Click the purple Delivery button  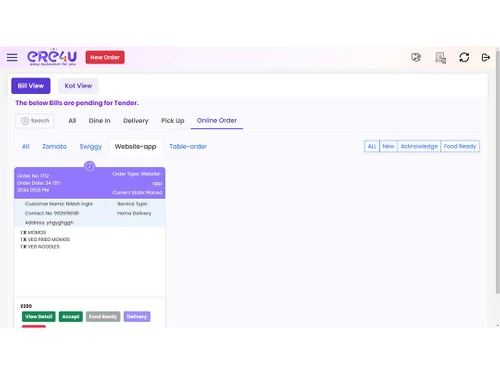point(137,317)
